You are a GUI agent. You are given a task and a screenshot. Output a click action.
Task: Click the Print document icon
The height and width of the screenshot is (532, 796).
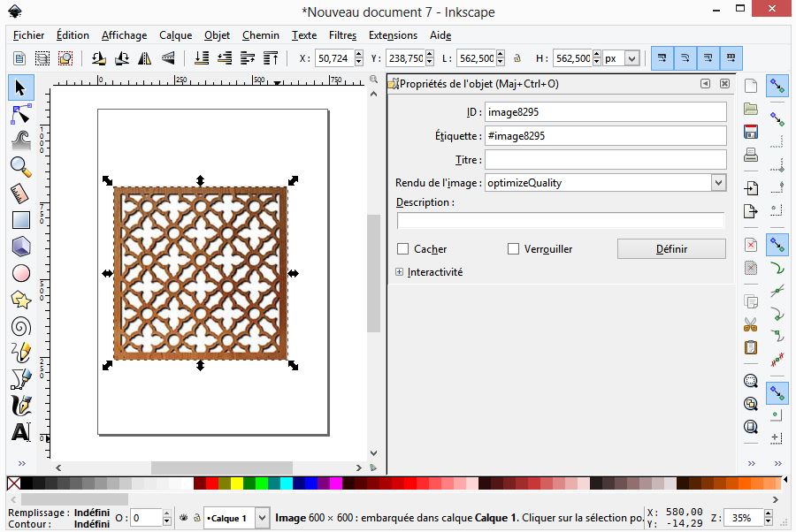point(751,155)
